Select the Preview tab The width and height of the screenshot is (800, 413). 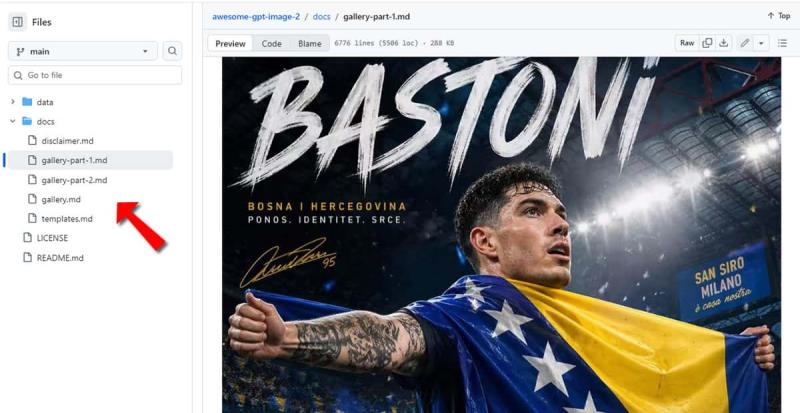[x=230, y=44]
